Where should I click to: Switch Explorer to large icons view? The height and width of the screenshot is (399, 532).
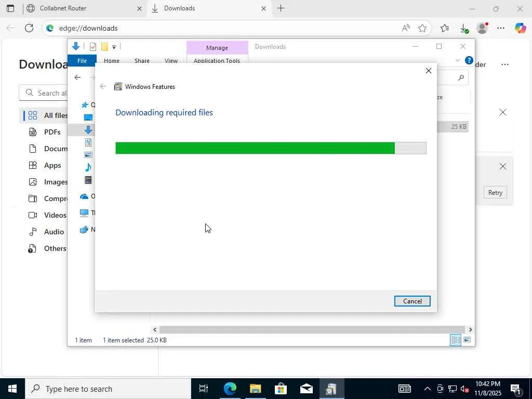[x=467, y=340]
